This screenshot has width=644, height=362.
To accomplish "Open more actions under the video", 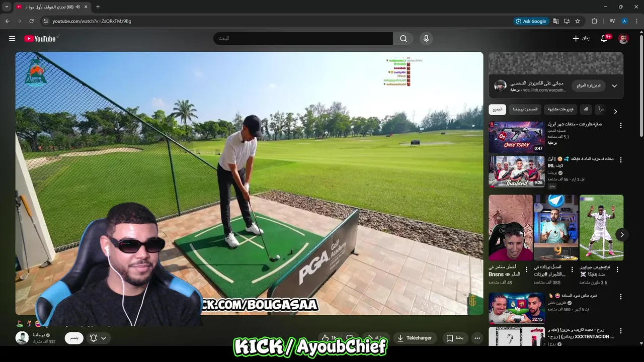I will click(477, 338).
